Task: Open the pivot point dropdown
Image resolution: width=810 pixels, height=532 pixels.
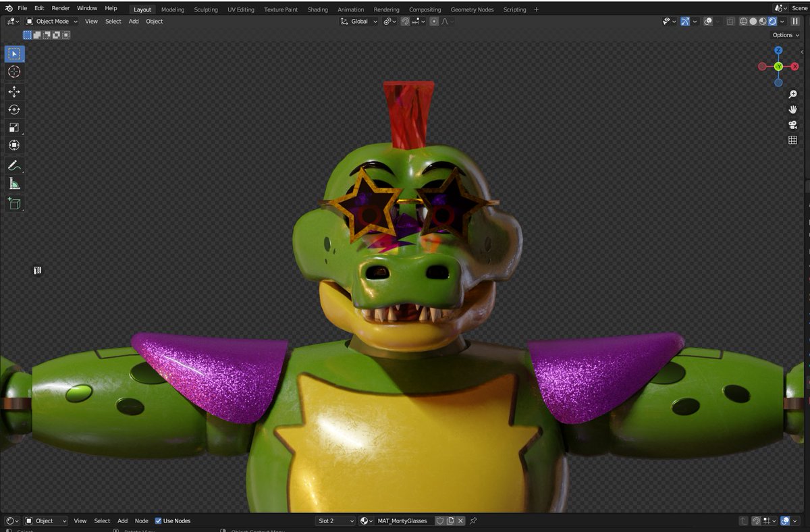Action: tap(389, 21)
